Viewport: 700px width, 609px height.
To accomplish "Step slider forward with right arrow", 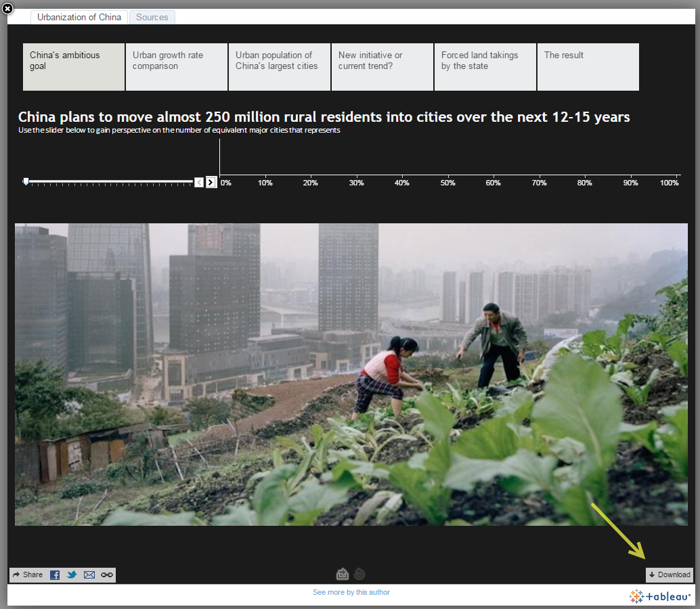I will (211, 182).
